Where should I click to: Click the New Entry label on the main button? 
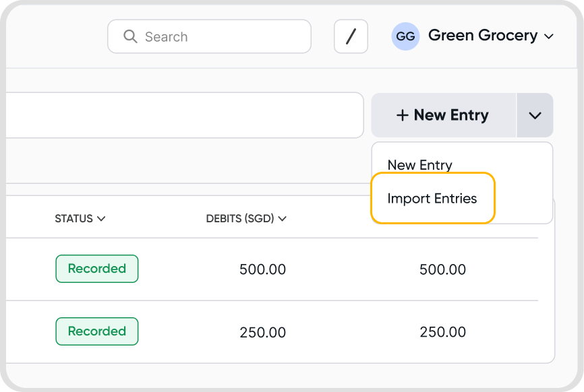point(451,115)
